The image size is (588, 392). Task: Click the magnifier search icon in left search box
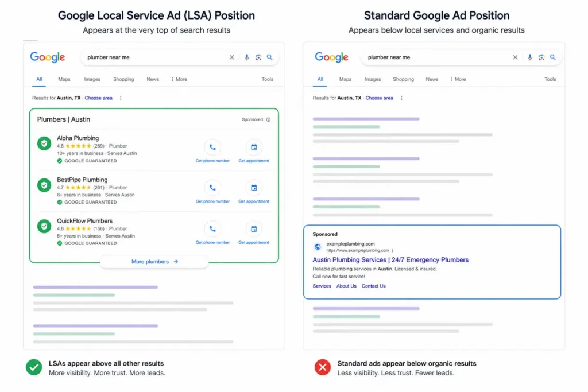270,57
